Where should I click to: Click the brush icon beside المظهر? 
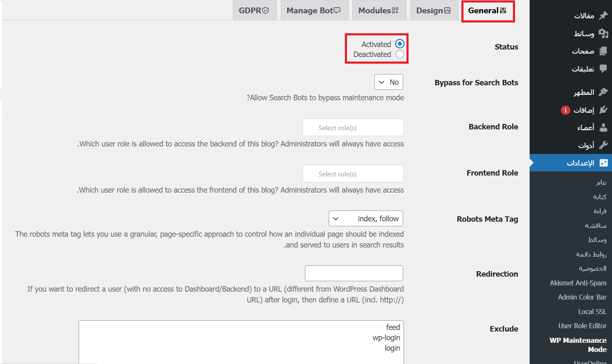[603, 92]
